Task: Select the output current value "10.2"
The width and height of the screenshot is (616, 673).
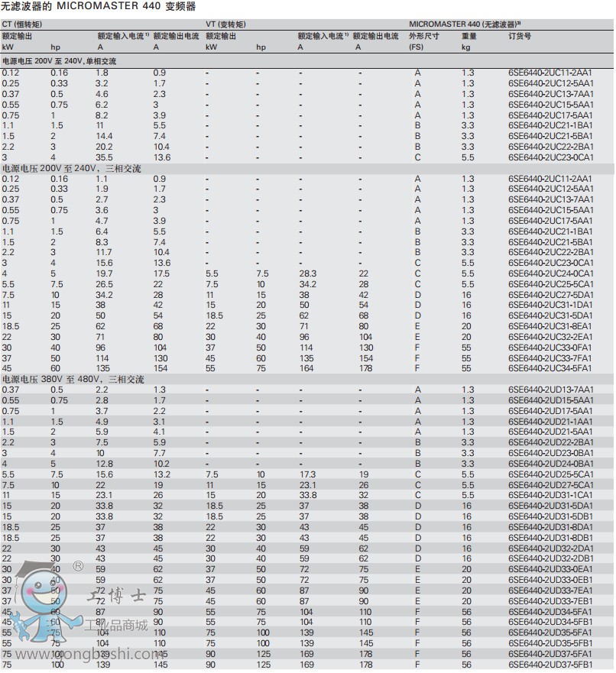Action: point(161,464)
